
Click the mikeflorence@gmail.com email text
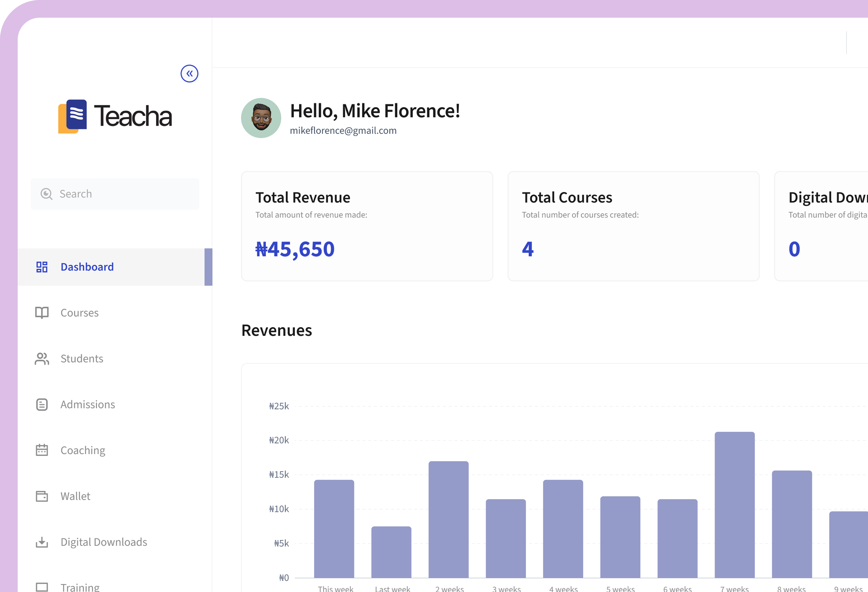click(343, 131)
